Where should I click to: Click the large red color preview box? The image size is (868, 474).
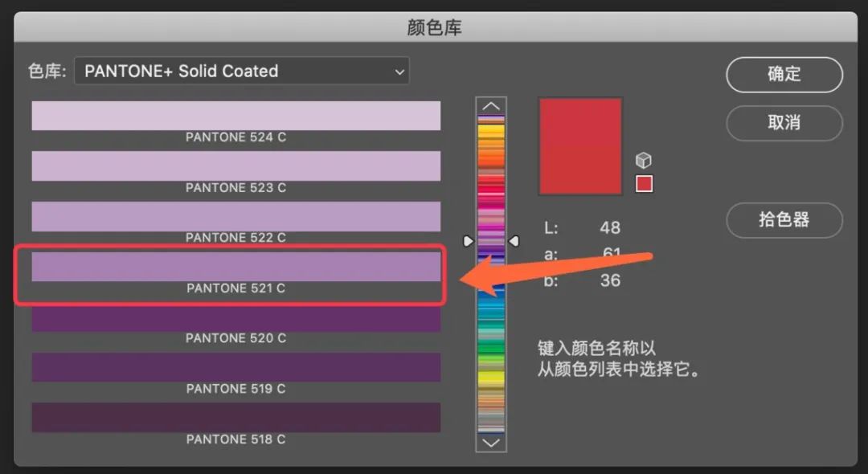pos(580,146)
